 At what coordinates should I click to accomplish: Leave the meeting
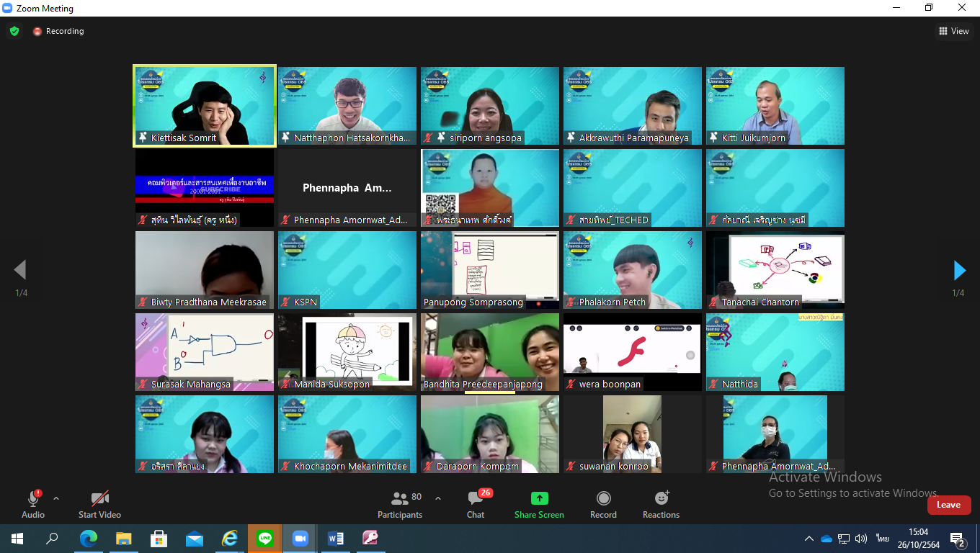tap(948, 505)
